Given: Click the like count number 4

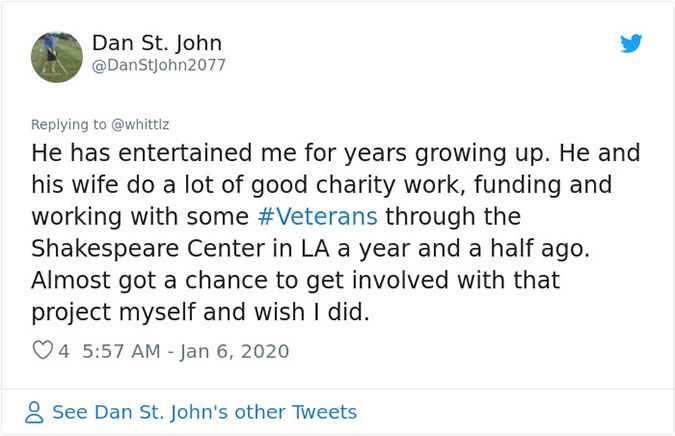Looking at the screenshot, I should click(x=64, y=351).
